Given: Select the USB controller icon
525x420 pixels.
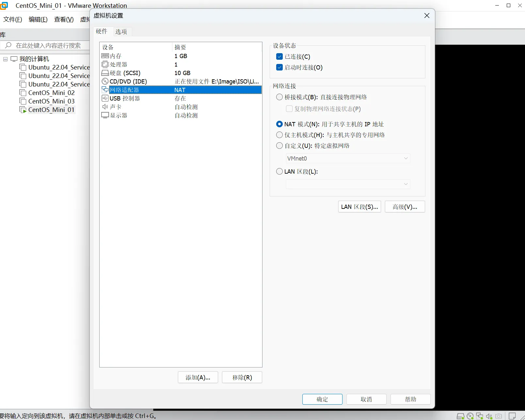Looking at the screenshot, I should pyautogui.click(x=105, y=99).
